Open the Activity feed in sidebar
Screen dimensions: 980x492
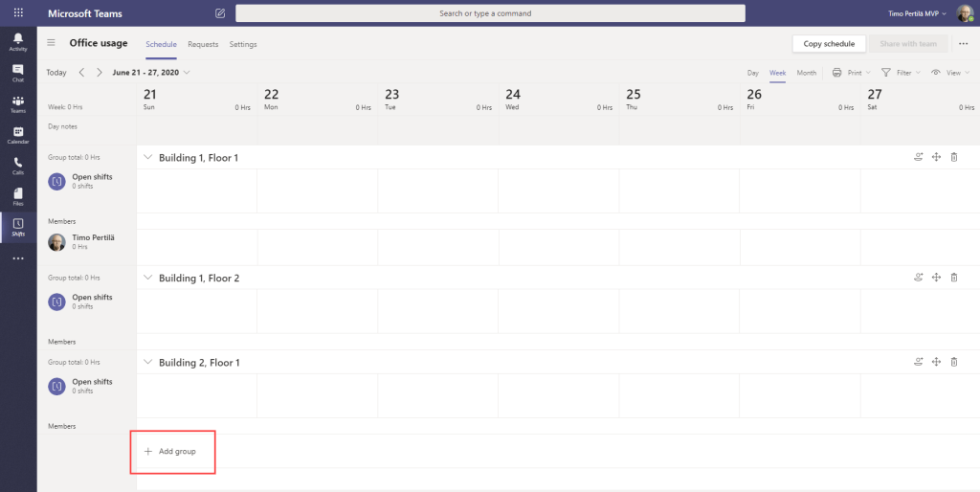click(17, 40)
